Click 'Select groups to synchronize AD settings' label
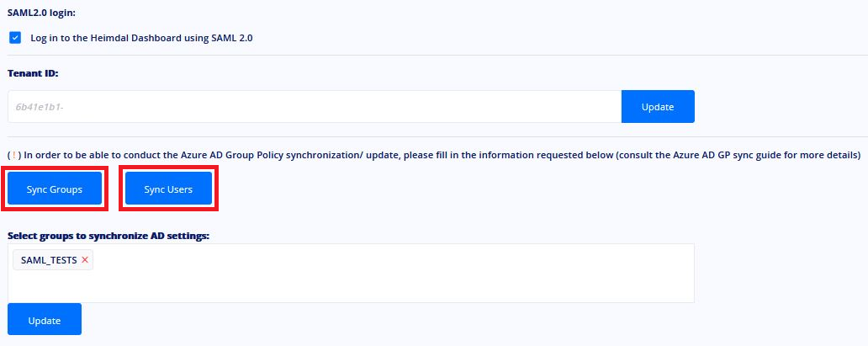 pos(108,236)
